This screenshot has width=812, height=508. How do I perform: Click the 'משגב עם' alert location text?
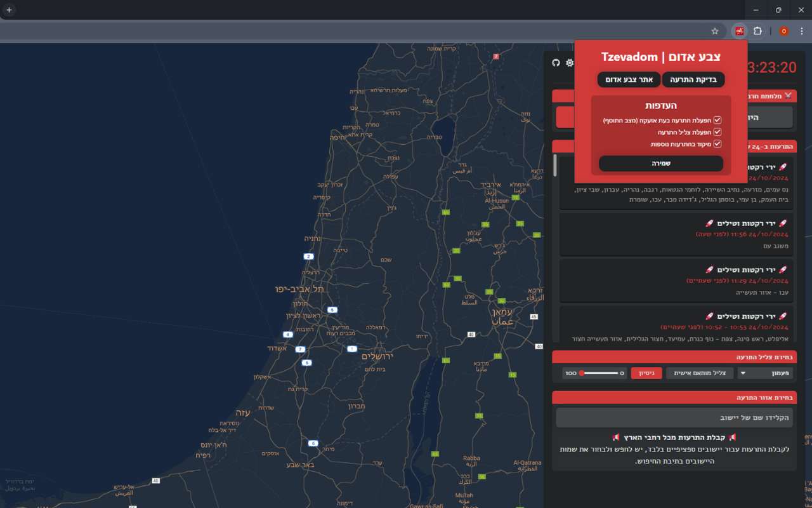[775, 246]
